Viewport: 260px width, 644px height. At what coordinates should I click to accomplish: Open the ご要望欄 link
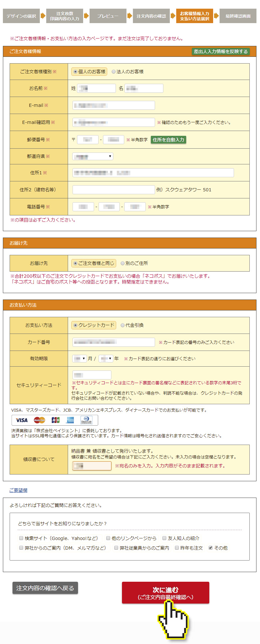18,490
